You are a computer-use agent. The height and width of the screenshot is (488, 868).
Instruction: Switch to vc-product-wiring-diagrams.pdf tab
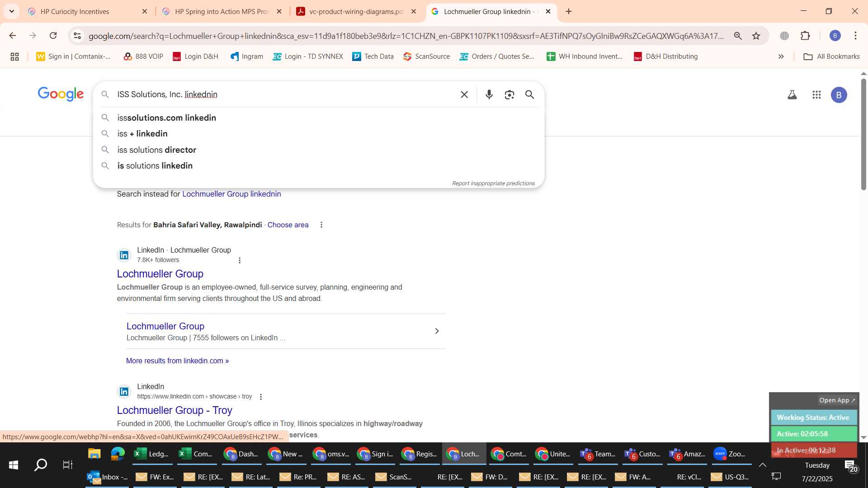356,11
